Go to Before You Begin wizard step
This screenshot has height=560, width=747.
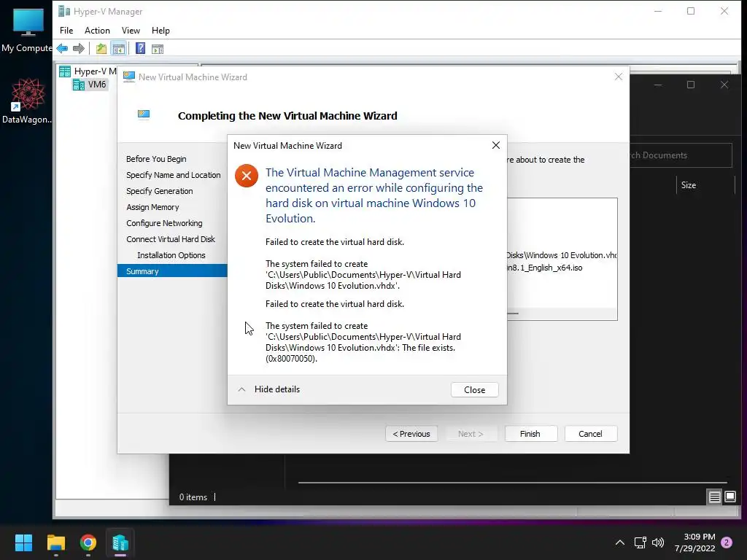coord(156,159)
